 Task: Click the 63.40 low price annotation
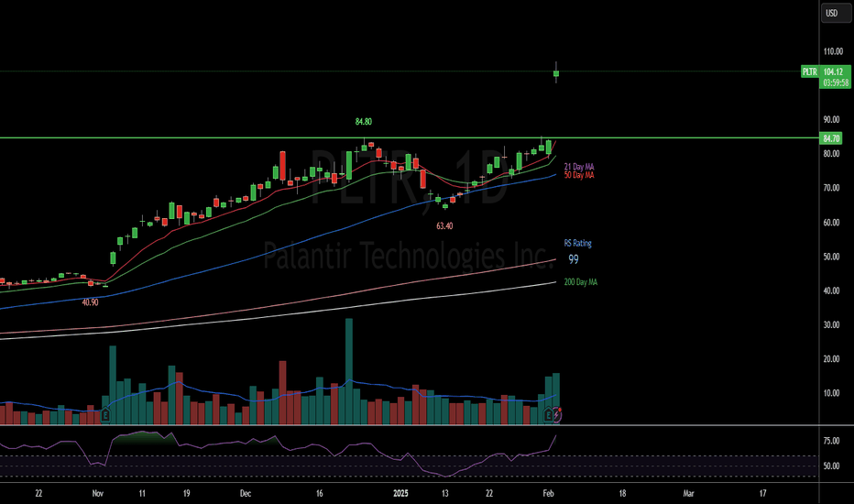[444, 226]
